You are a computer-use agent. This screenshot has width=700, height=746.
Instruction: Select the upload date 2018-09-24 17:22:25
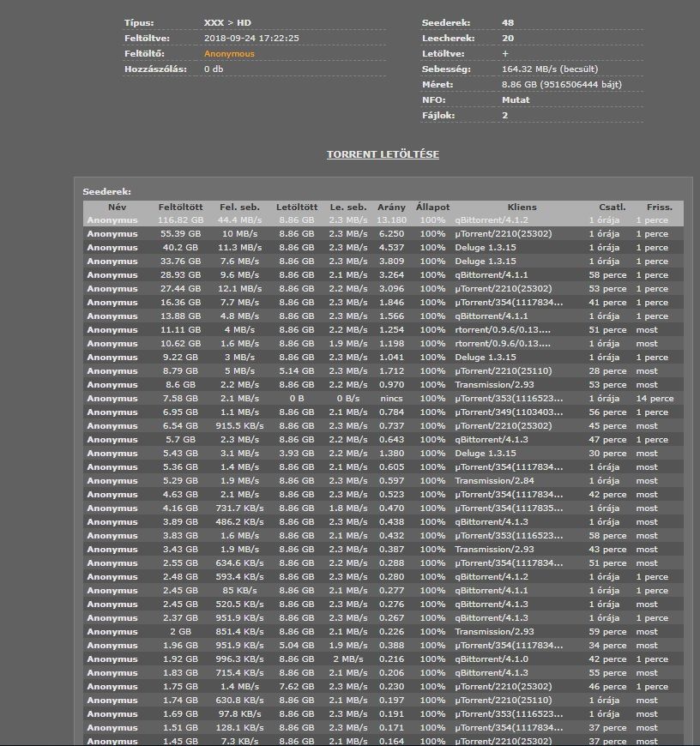[x=251, y=38]
